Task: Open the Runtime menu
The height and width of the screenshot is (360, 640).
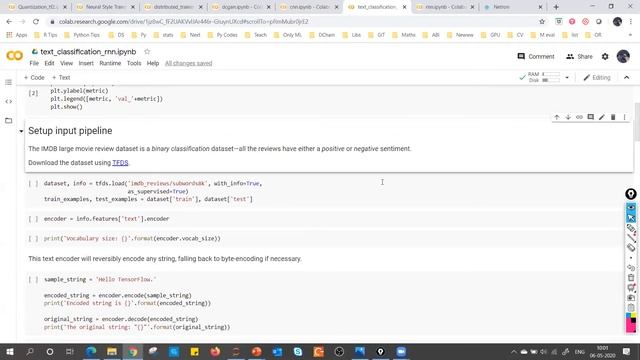Action: point(110,63)
